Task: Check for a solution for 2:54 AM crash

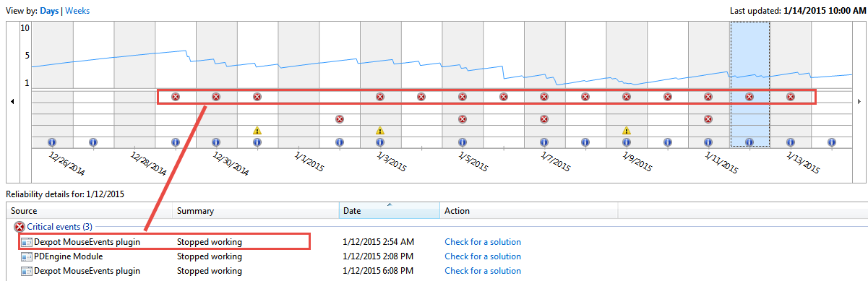Action: [x=483, y=242]
